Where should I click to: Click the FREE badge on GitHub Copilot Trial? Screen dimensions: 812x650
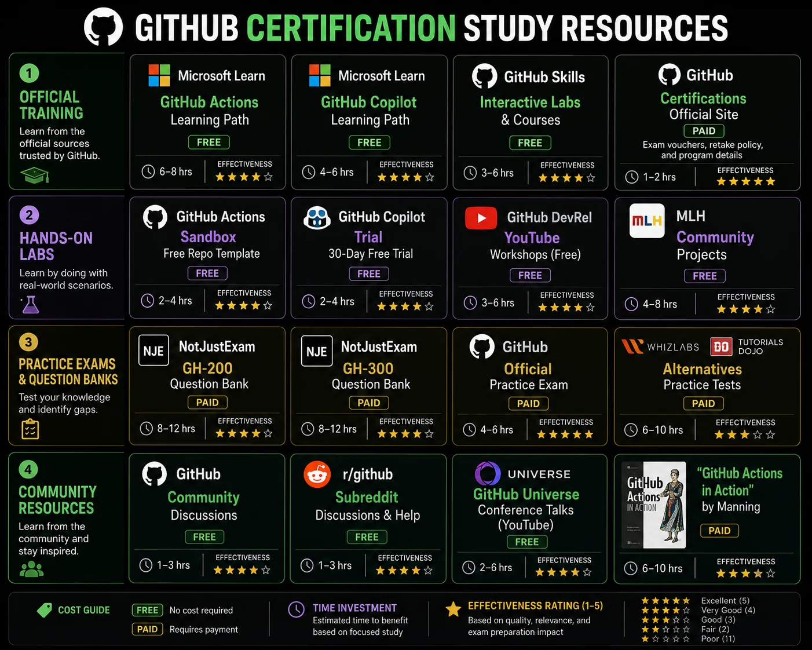coord(369,273)
